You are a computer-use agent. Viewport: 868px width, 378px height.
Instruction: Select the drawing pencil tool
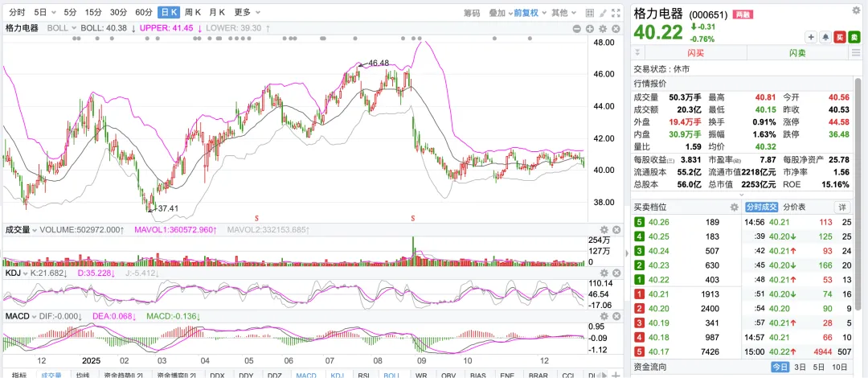click(x=603, y=13)
